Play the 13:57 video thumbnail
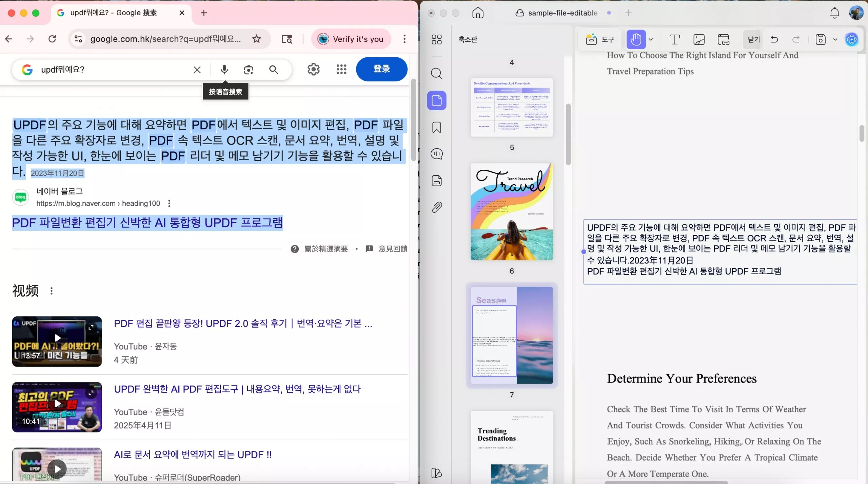The height and width of the screenshot is (484, 868). coord(57,341)
